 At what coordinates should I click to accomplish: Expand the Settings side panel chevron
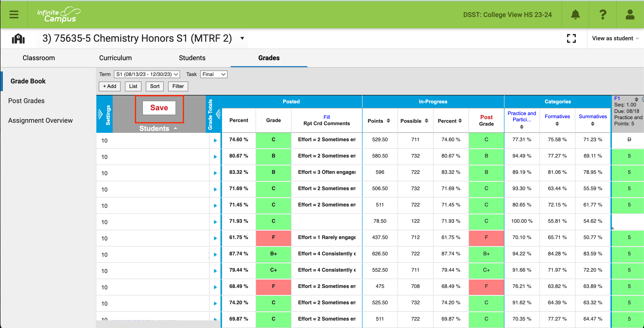(101, 114)
